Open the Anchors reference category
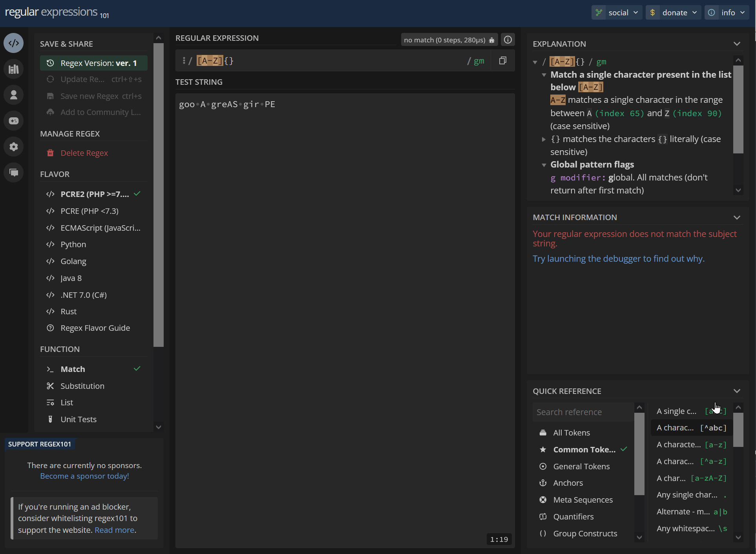 tap(583, 483)
